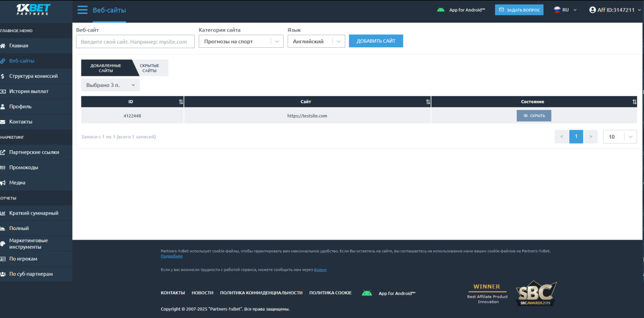Click the Russian flag language icon
The image size is (644, 318).
[557, 10]
